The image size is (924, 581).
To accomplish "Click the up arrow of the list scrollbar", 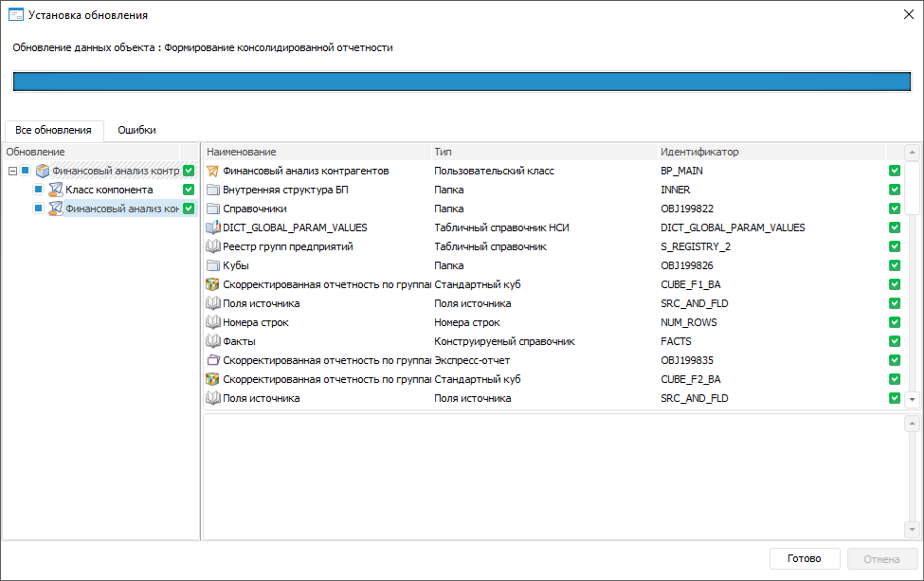I will point(912,153).
